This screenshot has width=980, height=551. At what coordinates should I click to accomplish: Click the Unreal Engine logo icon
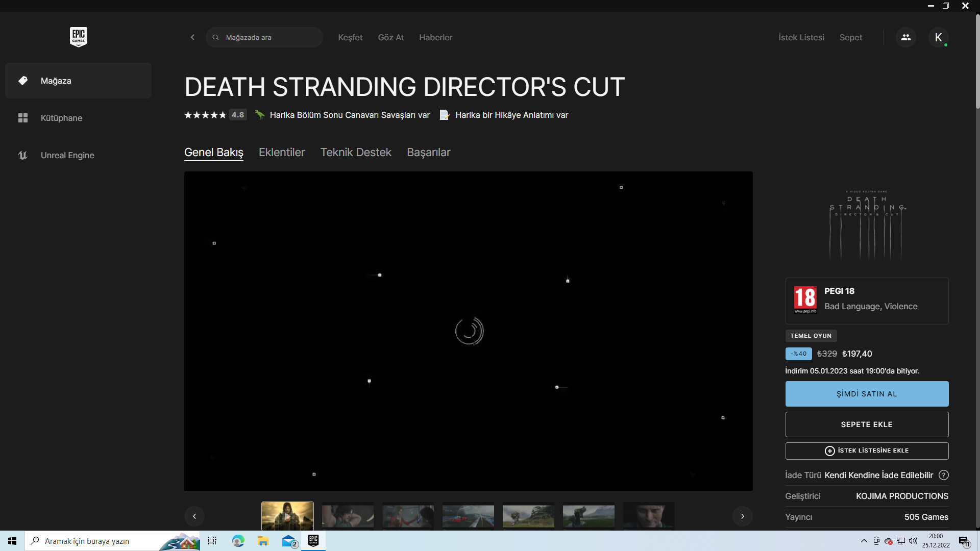(x=23, y=155)
